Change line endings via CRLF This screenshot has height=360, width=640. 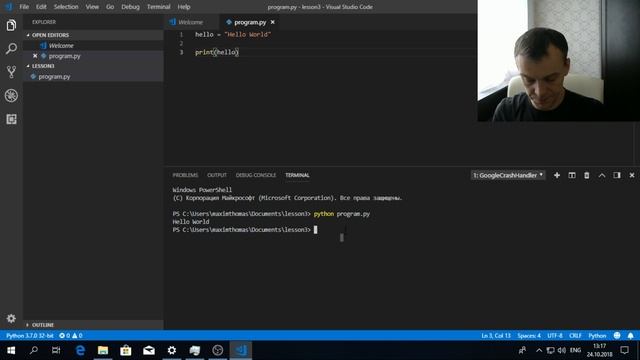tap(575, 336)
